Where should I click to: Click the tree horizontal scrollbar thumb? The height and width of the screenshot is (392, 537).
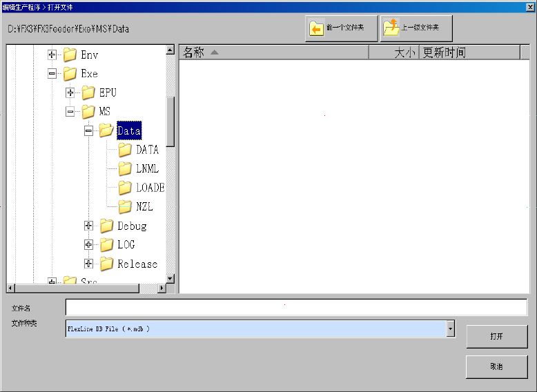point(77,288)
